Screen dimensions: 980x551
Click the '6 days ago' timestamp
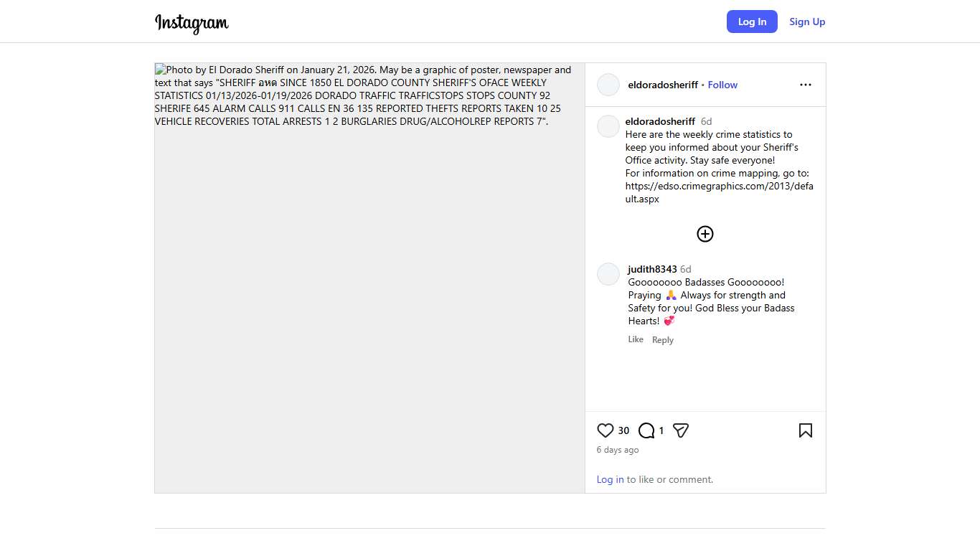click(x=618, y=450)
